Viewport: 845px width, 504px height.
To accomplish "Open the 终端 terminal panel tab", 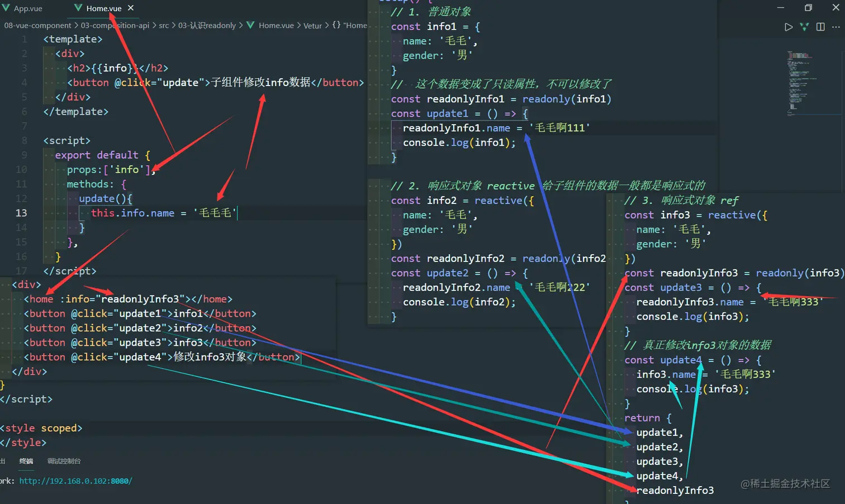I will (x=26, y=461).
